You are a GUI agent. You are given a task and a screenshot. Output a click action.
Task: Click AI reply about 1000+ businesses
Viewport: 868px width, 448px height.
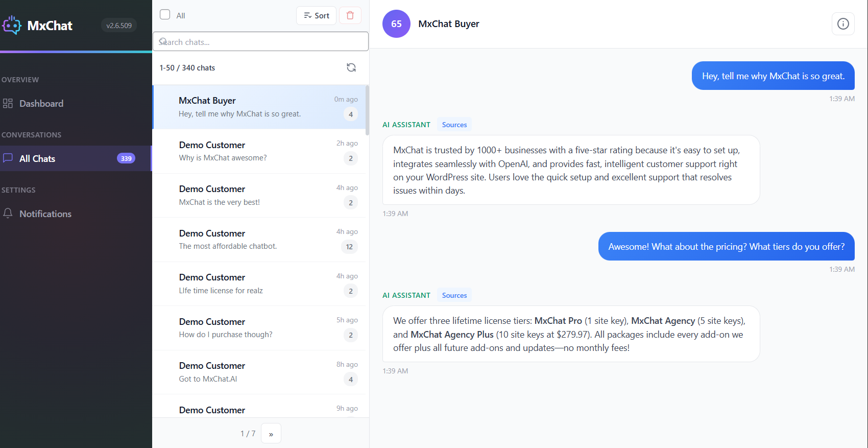pos(571,170)
